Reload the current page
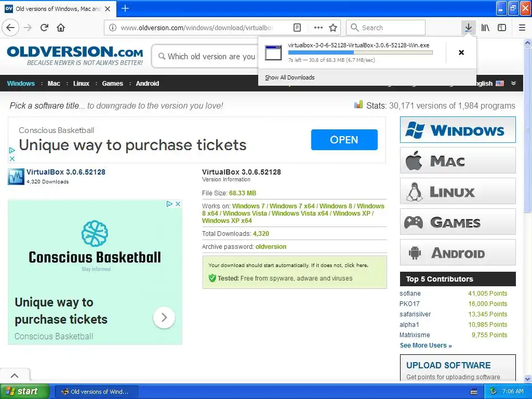 pyautogui.click(x=45, y=28)
